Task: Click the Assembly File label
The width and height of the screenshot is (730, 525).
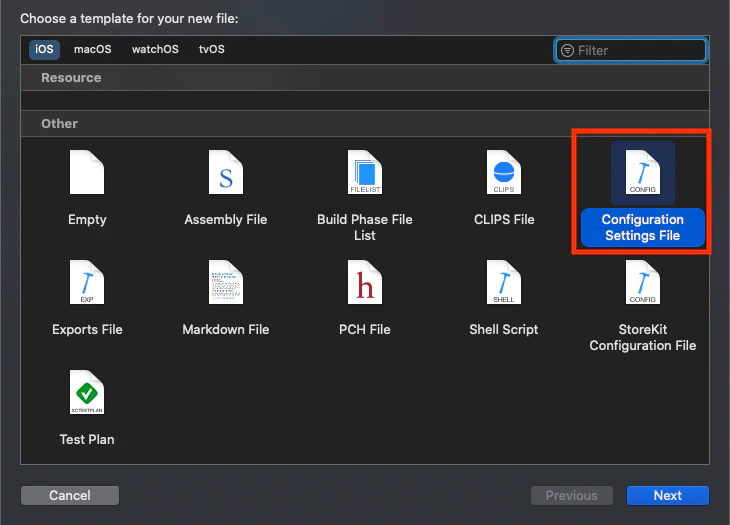Action: (x=226, y=220)
